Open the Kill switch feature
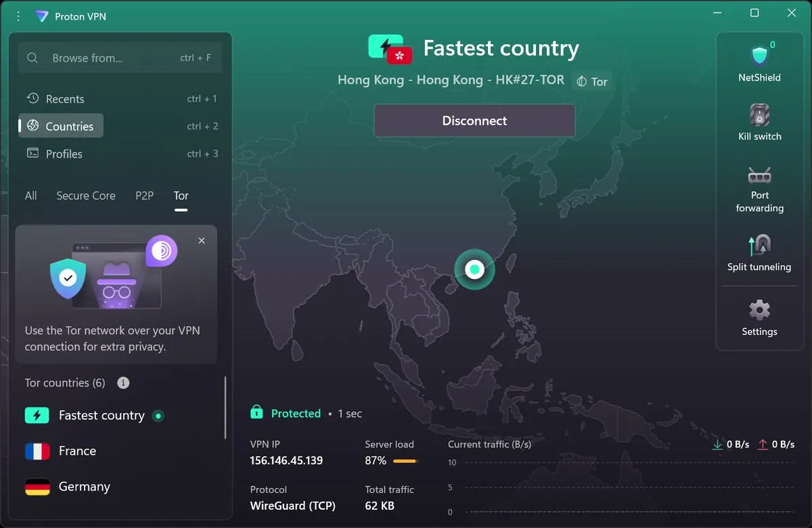 759,122
